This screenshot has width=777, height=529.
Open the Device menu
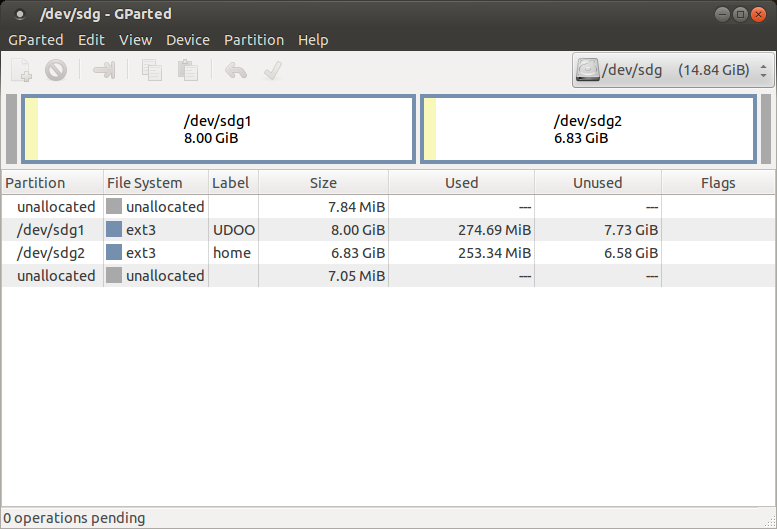188,40
